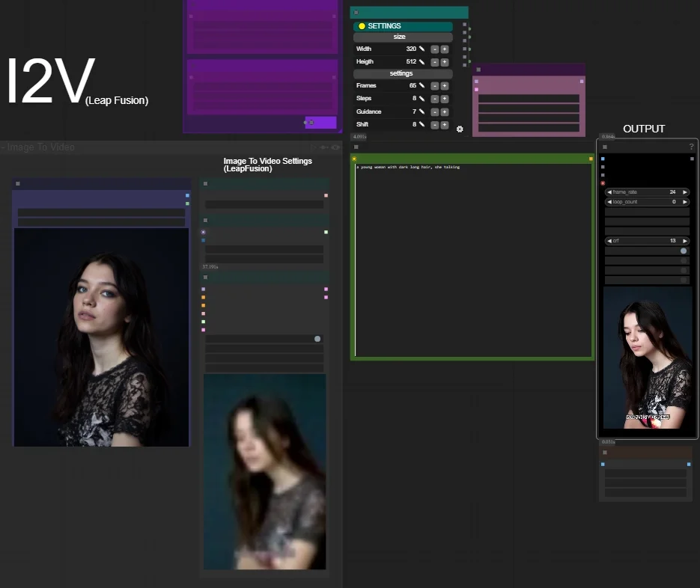This screenshot has height=588, width=700.
Task: Click the Heigth value 512
Action: [411, 61]
